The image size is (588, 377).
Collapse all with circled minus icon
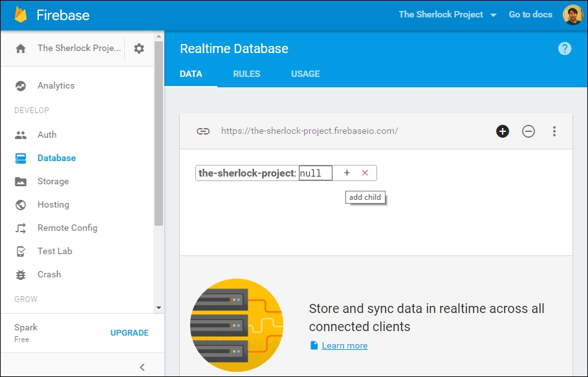[x=528, y=131]
